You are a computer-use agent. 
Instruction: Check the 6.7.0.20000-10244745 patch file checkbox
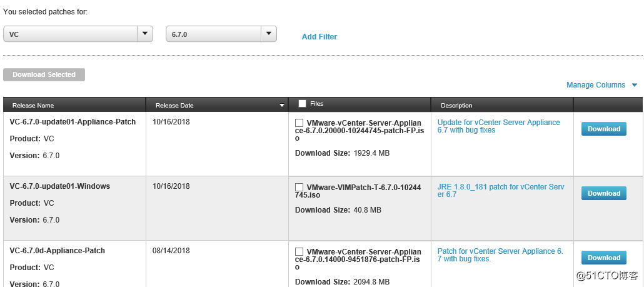(x=299, y=123)
